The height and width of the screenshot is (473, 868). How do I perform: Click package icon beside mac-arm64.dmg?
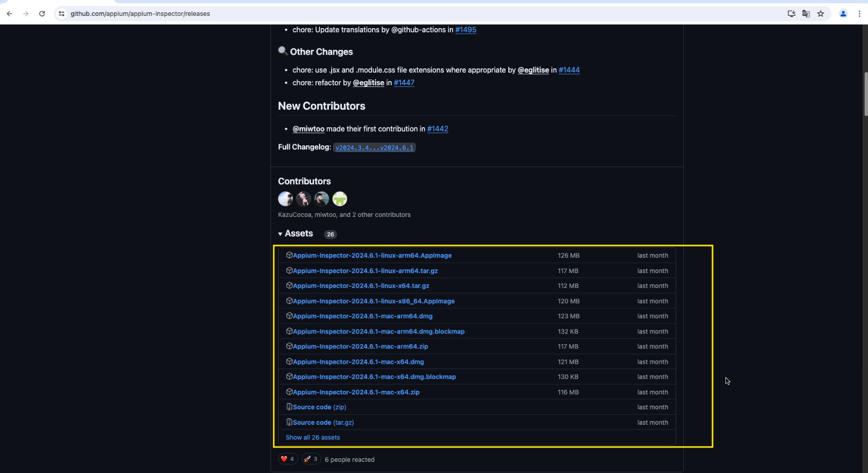click(289, 316)
